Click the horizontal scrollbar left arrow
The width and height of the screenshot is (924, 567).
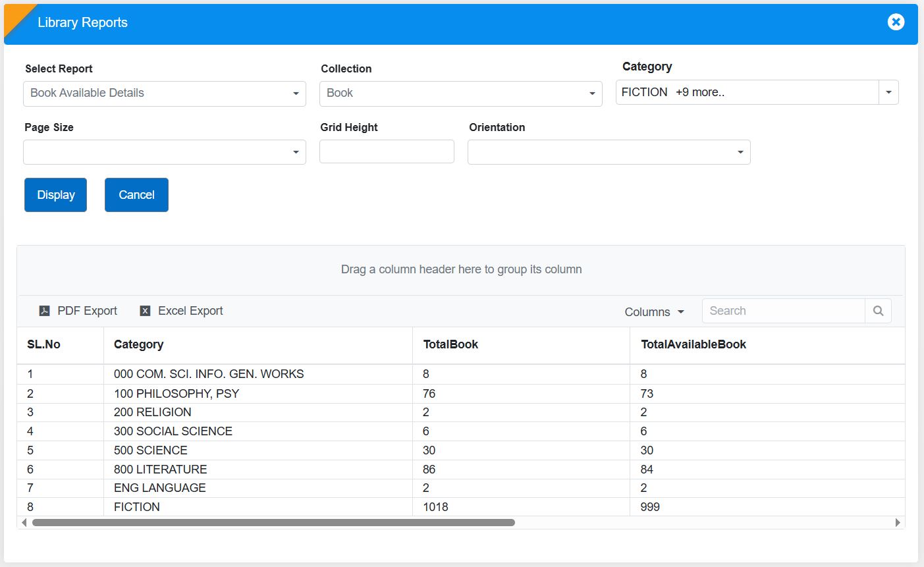click(x=24, y=523)
